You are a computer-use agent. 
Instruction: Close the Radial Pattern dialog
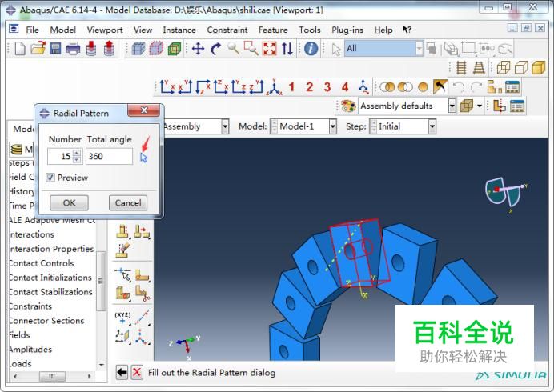[x=144, y=110]
